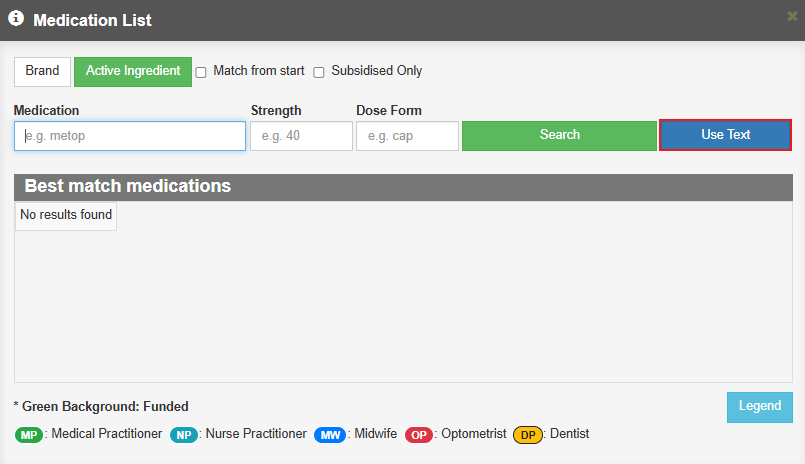Run the green Search button
This screenshot has width=805, height=464.
point(559,136)
